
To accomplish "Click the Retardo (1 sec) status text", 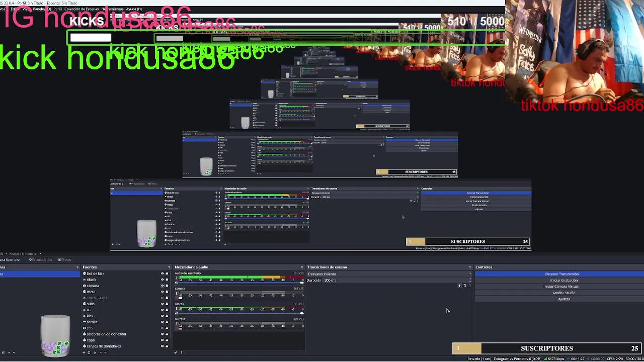I will coord(479,358).
